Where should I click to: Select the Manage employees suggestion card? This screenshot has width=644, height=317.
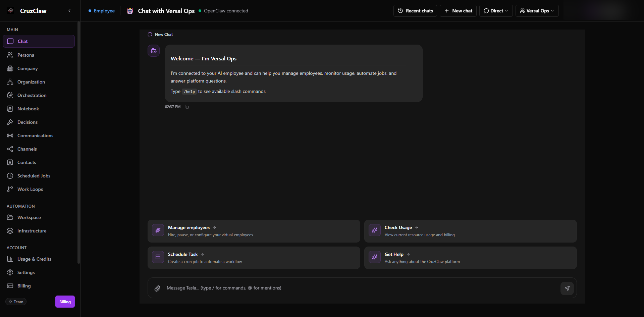click(x=254, y=231)
